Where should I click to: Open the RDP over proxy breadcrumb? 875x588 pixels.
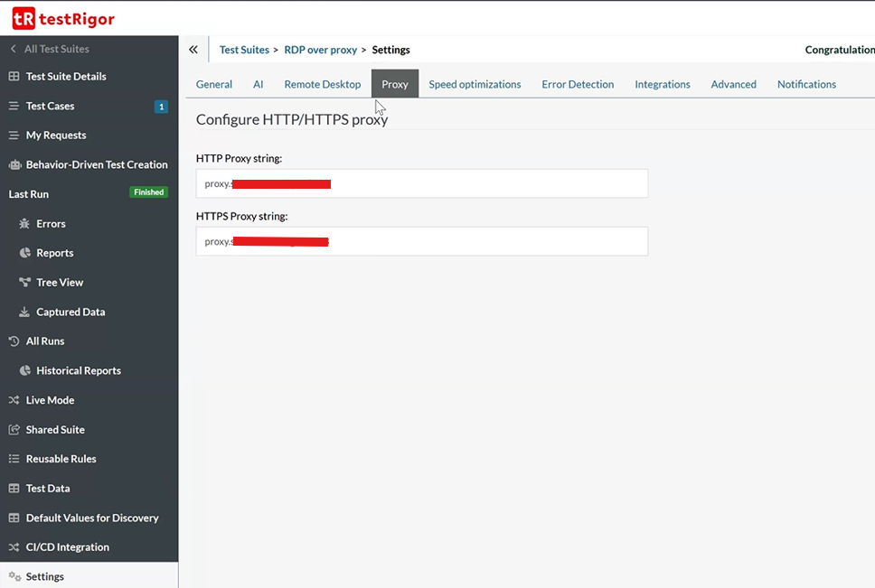(x=320, y=50)
